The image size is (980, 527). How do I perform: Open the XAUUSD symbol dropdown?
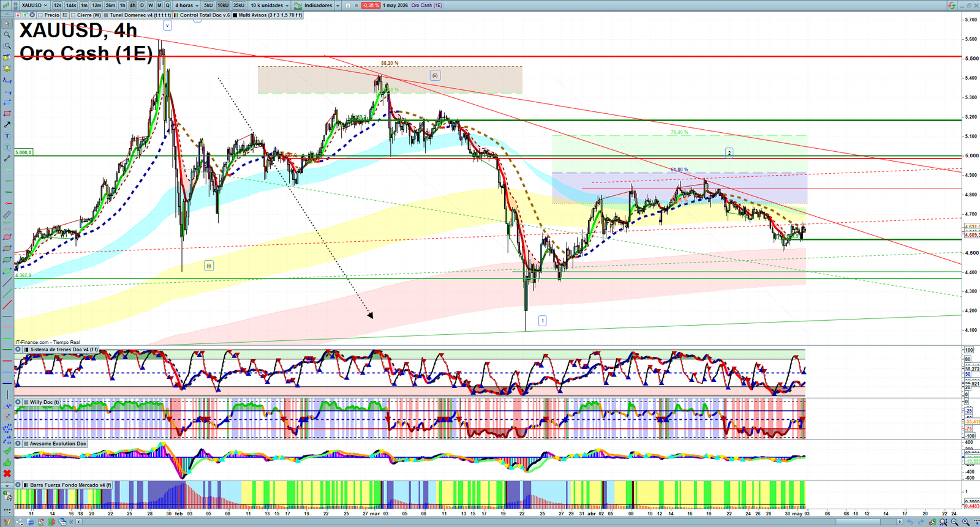[x=34, y=6]
